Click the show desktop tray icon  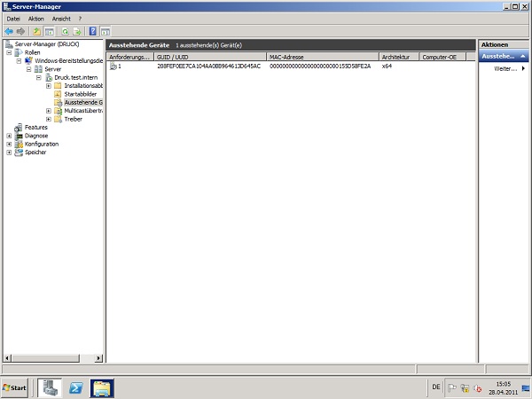pyautogui.click(x=526, y=387)
